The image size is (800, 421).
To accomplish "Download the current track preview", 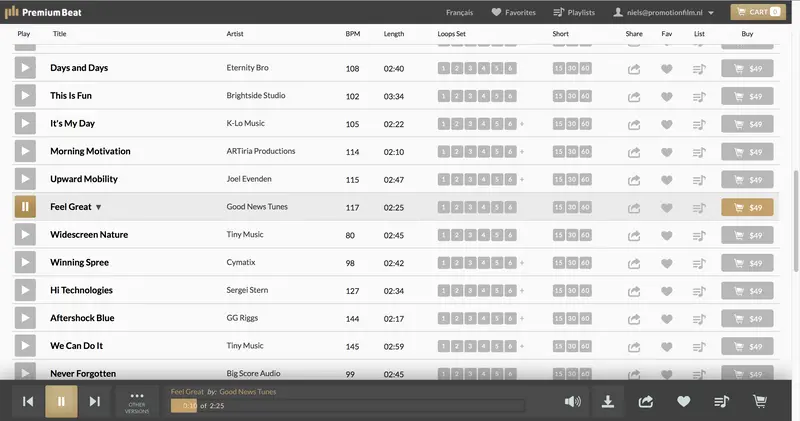I will coord(608,402).
